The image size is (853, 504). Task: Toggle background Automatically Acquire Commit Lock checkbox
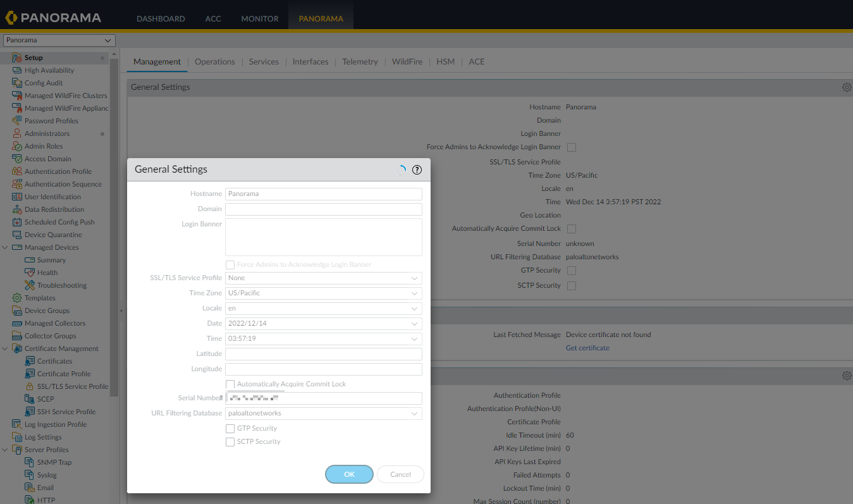click(x=572, y=228)
